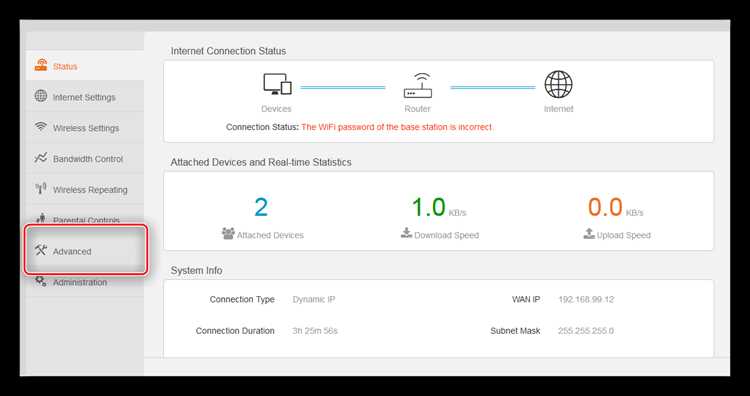Click the Bandwidth Control graph icon
Image resolution: width=750 pixels, height=396 pixels.
(x=41, y=158)
